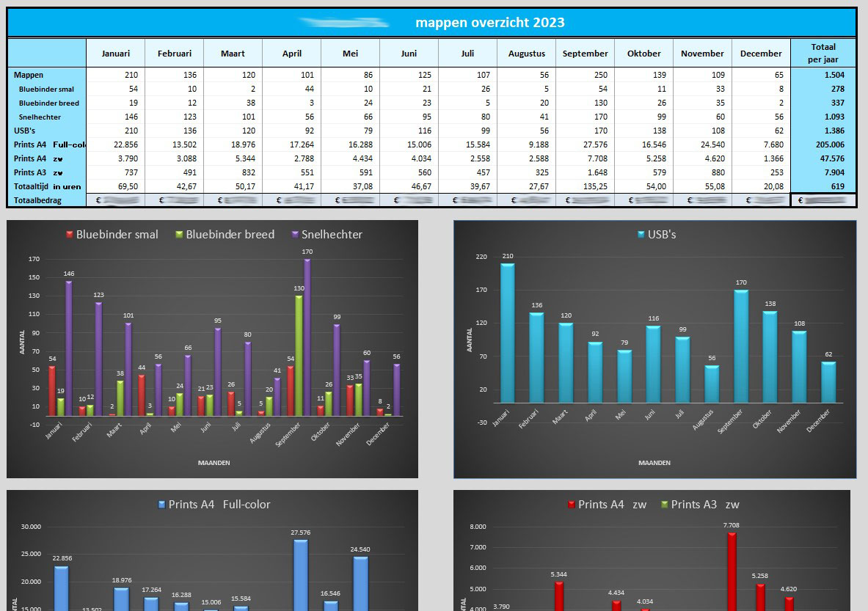Select the "Totaaltijd in uren" row label
The height and width of the screenshot is (611, 868).
(x=47, y=186)
